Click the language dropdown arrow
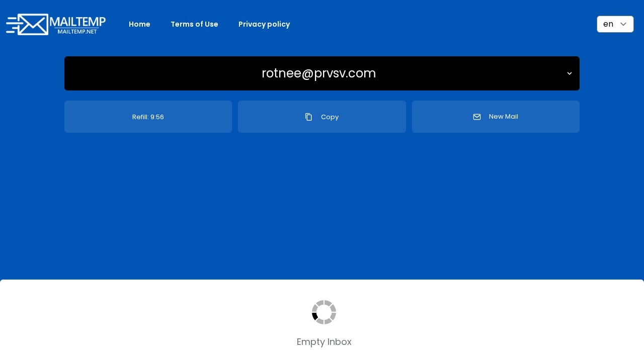The width and height of the screenshot is (644, 362). [623, 24]
